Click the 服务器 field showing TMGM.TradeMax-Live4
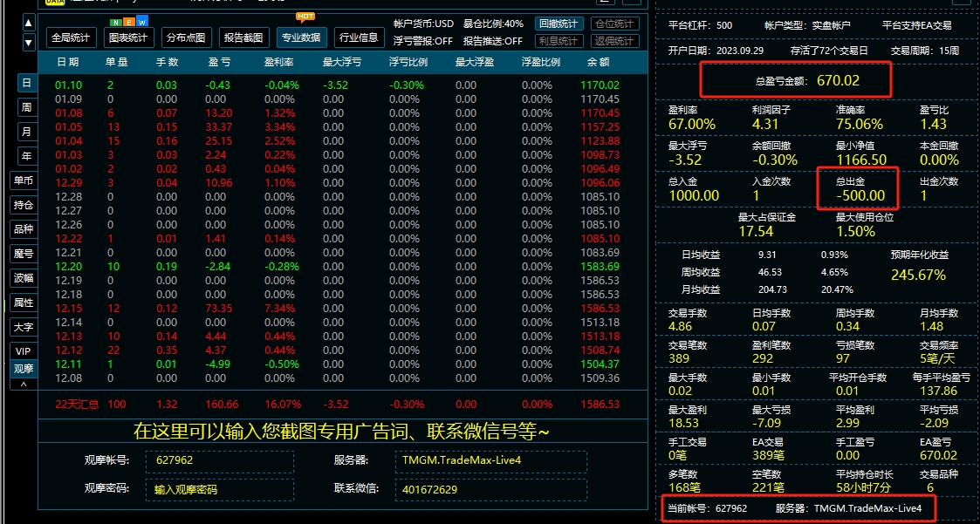Image resolution: width=980 pixels, height=524 pixels. (490, 461)
